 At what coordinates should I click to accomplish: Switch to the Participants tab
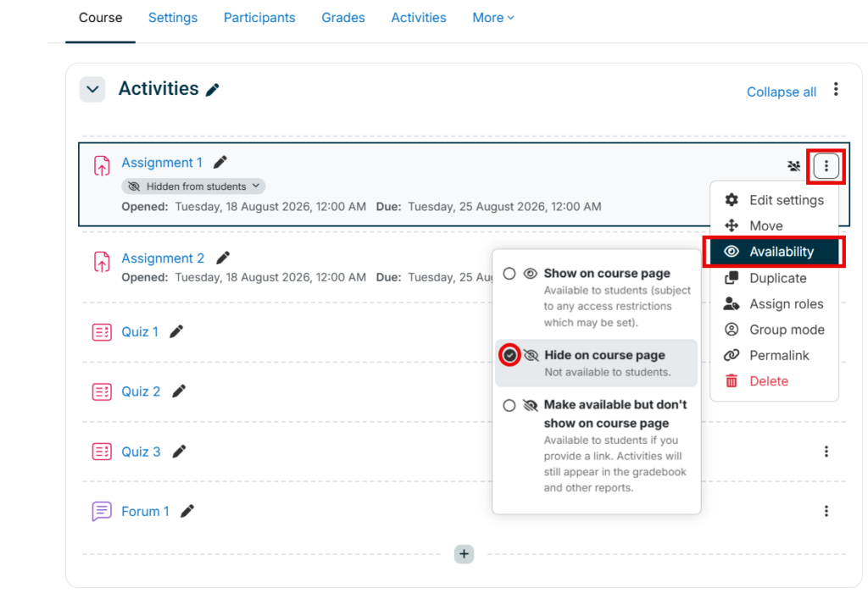[x=259, y=18]
